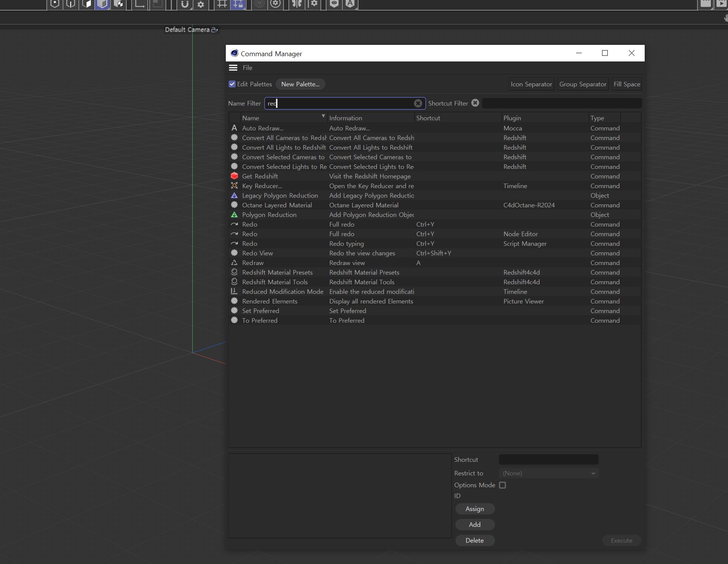The image size is (728, 564).
Task: Click the Auto Redraw... letter A icon
Action: tap(234, 128)
